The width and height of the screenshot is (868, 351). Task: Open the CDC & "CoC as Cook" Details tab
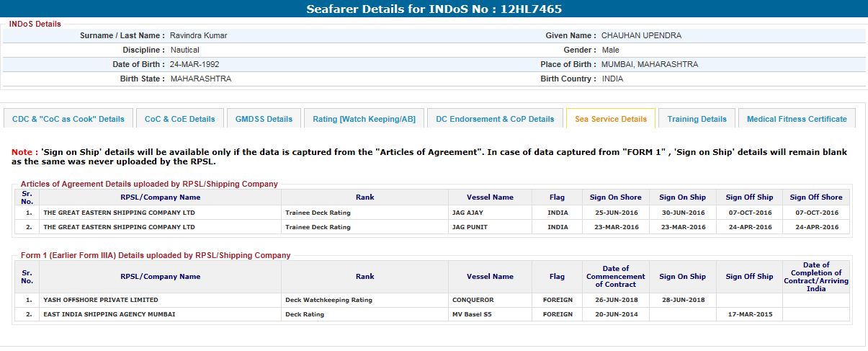coord(68,119)
